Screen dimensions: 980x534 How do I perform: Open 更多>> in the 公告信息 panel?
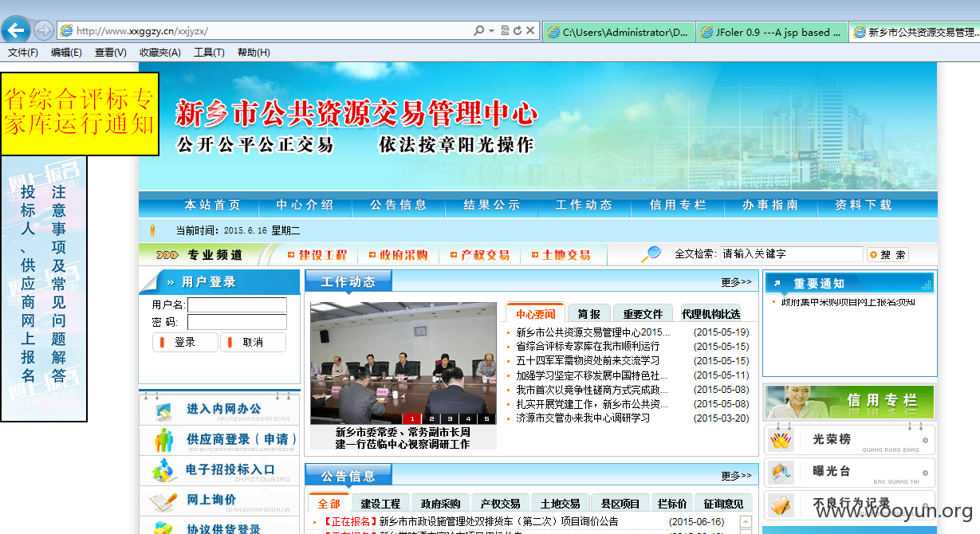tap(736, 476)
